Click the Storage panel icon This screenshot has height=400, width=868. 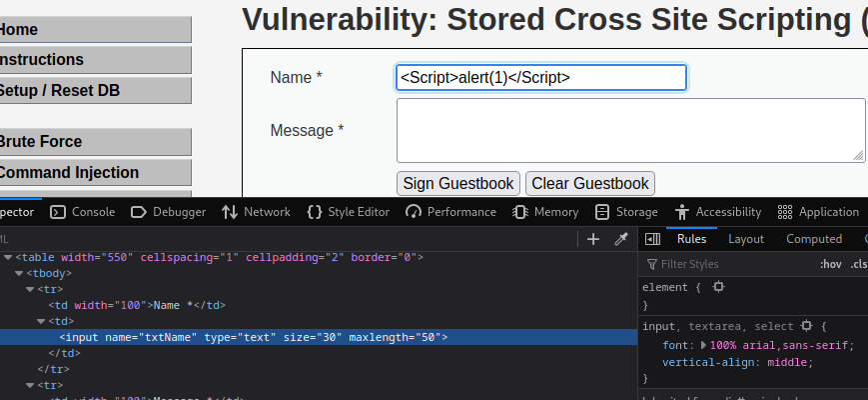[x=601, y=212]
